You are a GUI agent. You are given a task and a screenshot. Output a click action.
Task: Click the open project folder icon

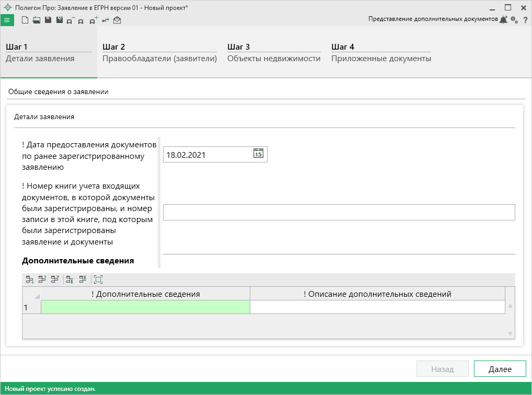pyautogui.click(x=36, y=20)
